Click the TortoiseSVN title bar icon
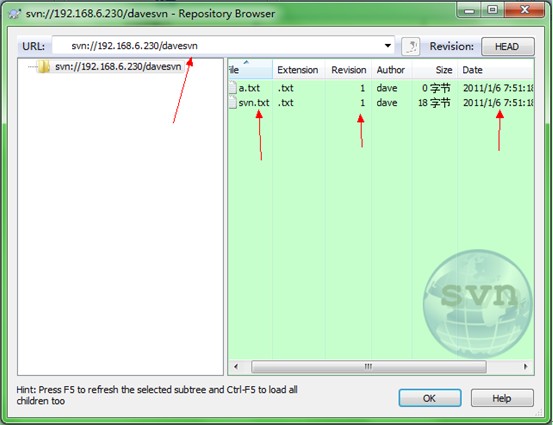The height and width of the screenshot is (425, 553). coord(14,14)
